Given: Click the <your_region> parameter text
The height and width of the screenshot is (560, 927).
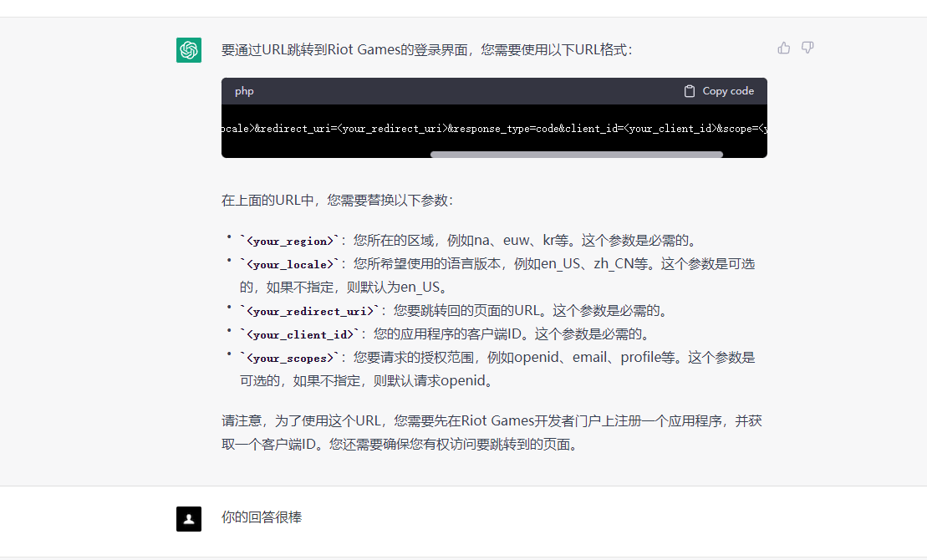Looking at the screenshot, I should coord(290,241).
